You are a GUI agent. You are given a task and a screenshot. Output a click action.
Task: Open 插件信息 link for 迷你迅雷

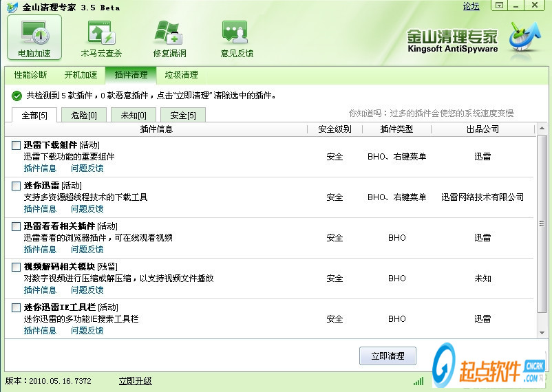pyautogui.click(x=40, y=208)
